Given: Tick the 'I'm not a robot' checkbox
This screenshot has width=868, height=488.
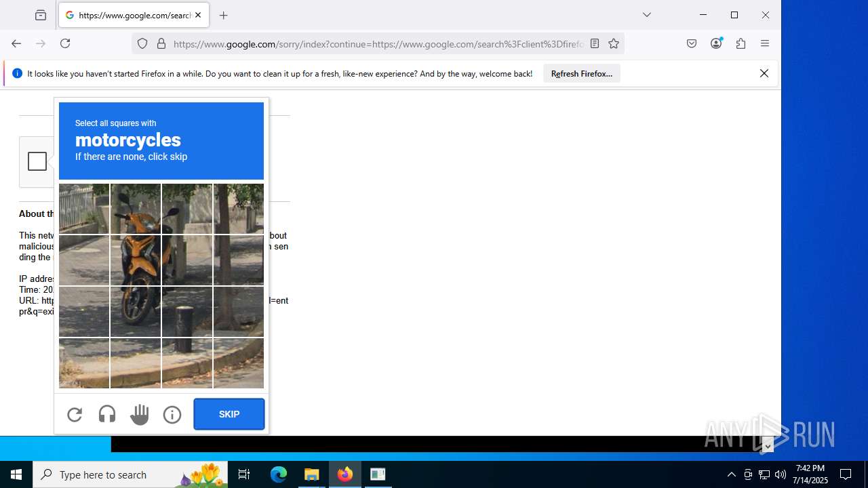Looking at the screenshot, I should tap(37, 161).
